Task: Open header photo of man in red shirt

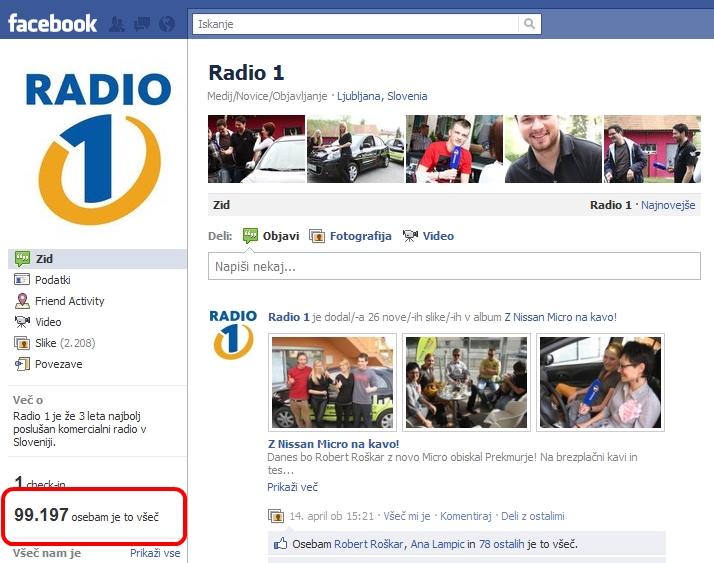Action: click(x=454, y=149)
